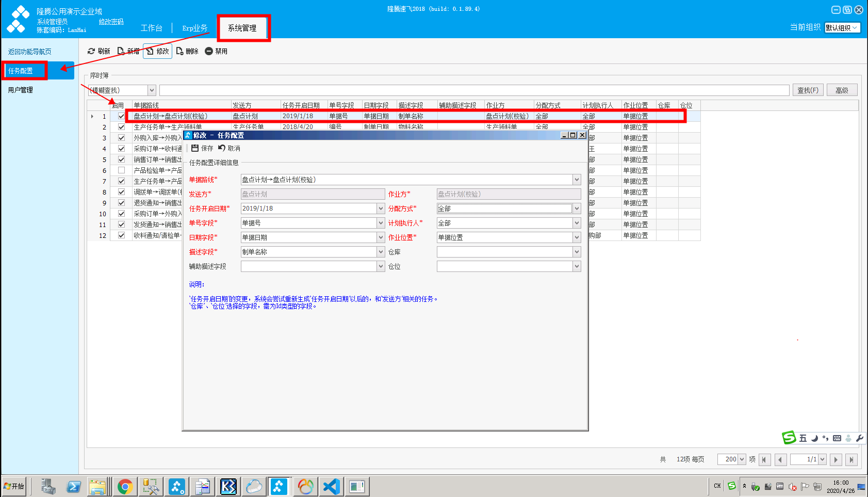
Task: Open the items-per-page 200 dropdown
Action: point(742,459)
